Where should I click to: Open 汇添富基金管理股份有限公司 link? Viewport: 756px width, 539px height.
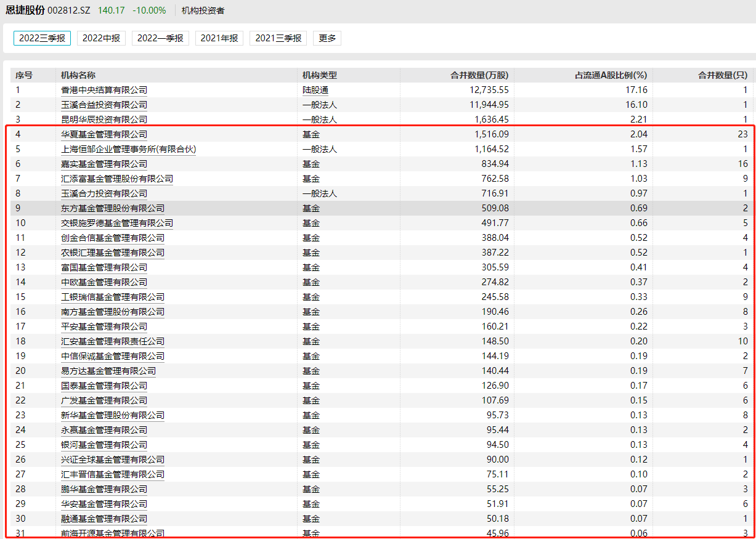point(117,179)
